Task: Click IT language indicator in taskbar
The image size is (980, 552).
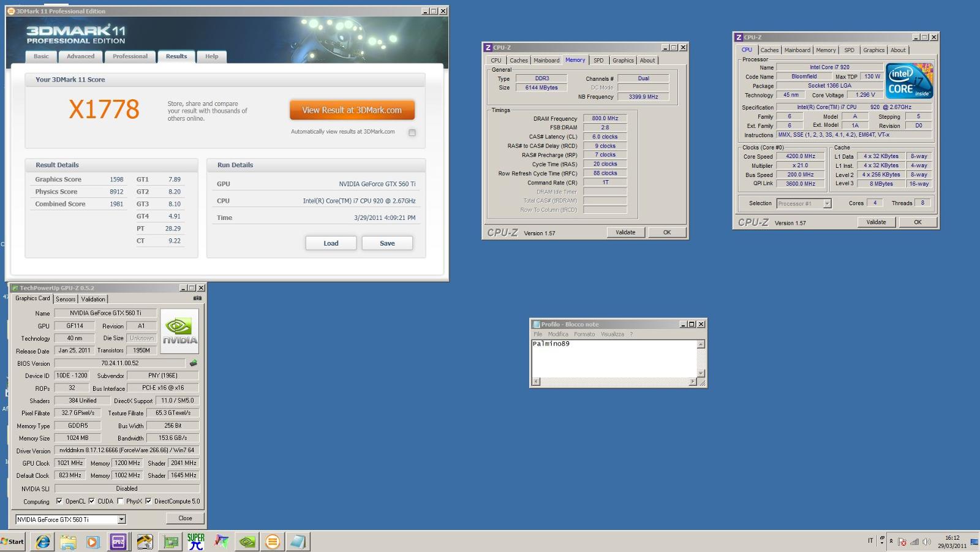Action: 870,541
